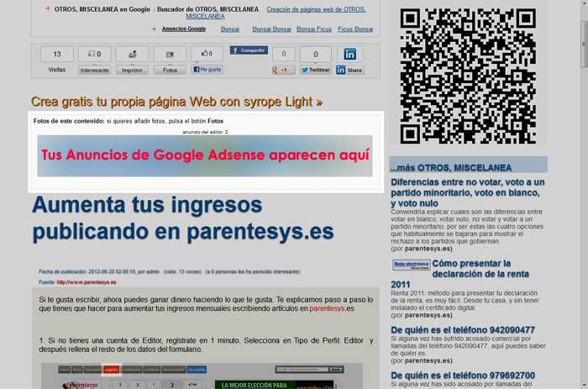Image resolution: width=588 pixels, height=389 pixels.
Task: Click the Google +1 button
Action: click(x=283, y=70)
